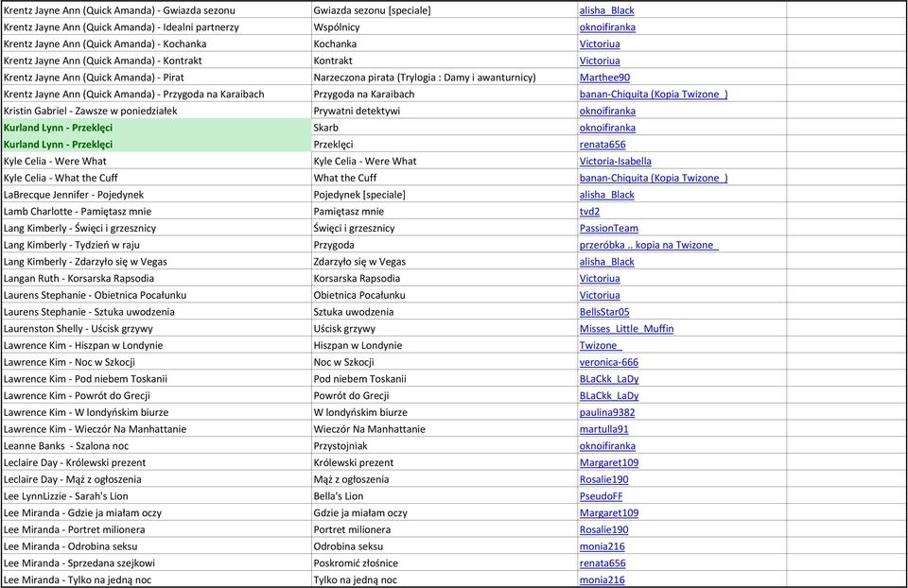Open martulla91 link
Screen dimensions: 908x588
click(x=603, y=430)
